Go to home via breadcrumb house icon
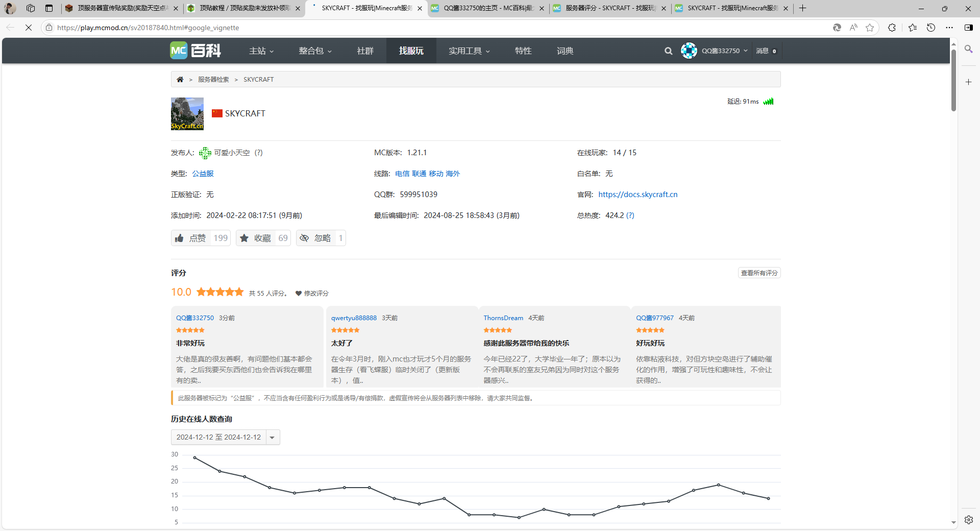Screen dimensions: 980x531 pos(180,79)
